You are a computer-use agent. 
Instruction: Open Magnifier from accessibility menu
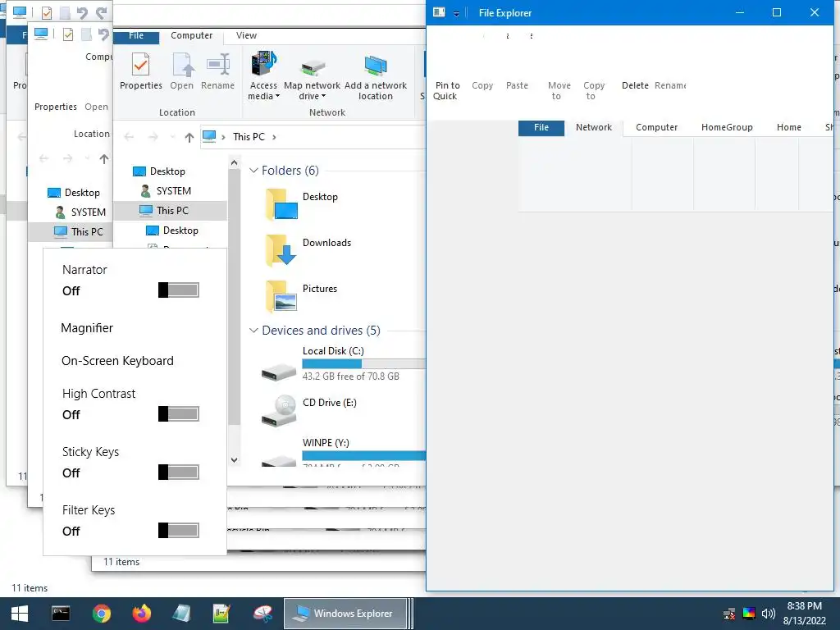point(87,328)
